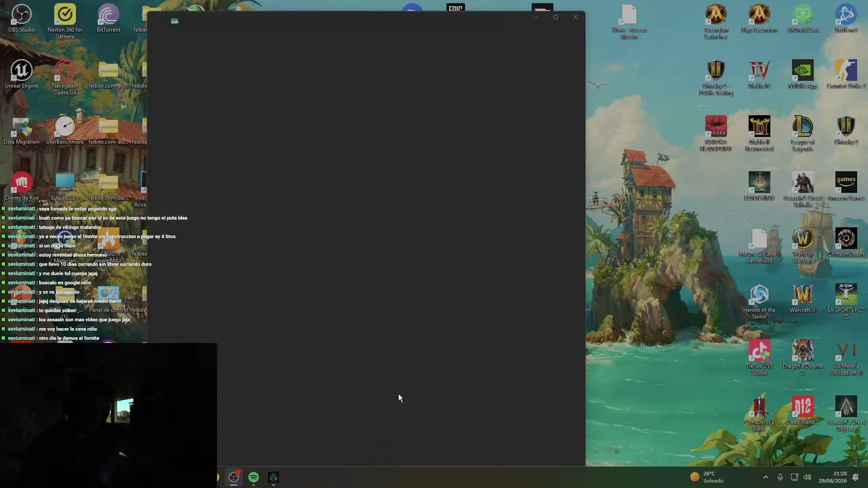This screenshot has width=868, height=488.
Task: Open the UserBenchmark desktop shortcut
Action: point(65,130)
